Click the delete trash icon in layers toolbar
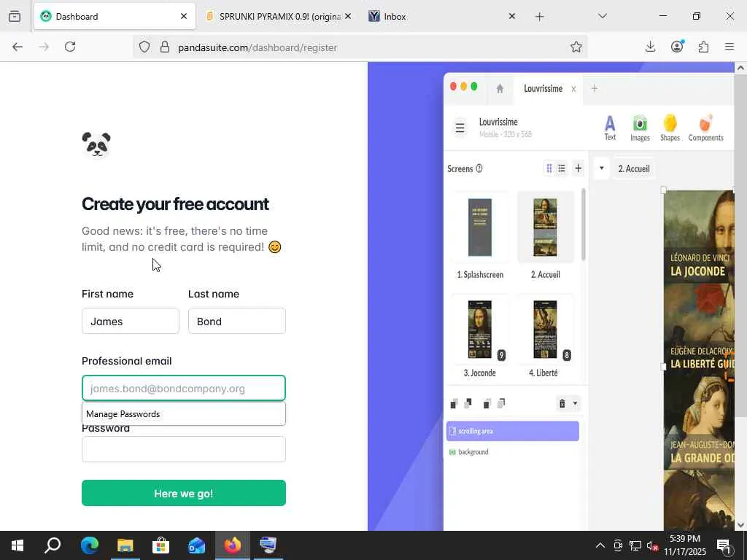Image resolution: width=747 pixels, height=560 pixels. tap(562, 404)
